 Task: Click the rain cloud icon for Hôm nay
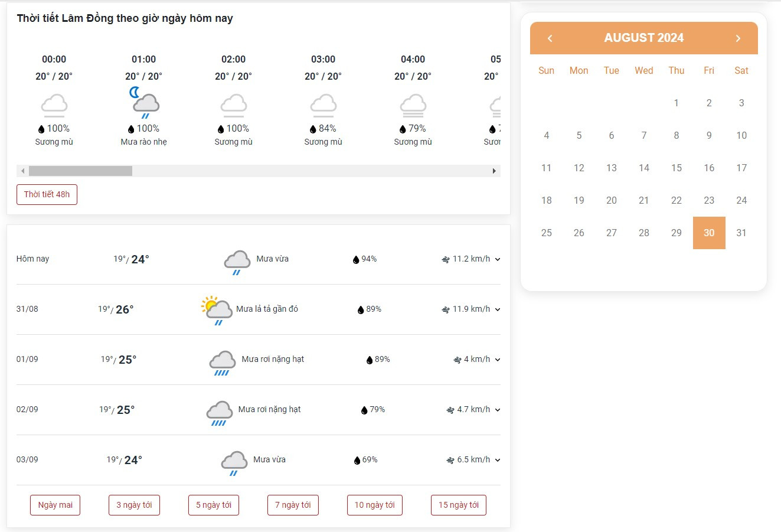point(237,262)
